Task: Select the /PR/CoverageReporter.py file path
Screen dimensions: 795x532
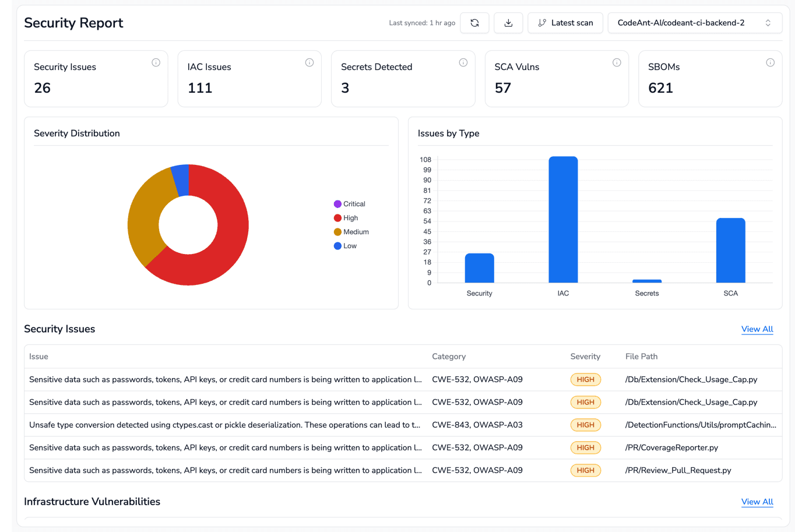Action: (x=671, y=448)
